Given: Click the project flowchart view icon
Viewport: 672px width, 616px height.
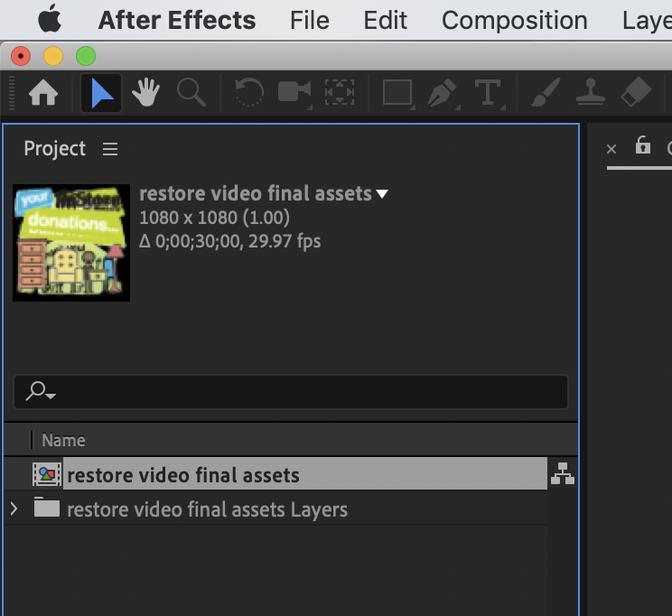Looking at the screenshot, I should point(563,473).
